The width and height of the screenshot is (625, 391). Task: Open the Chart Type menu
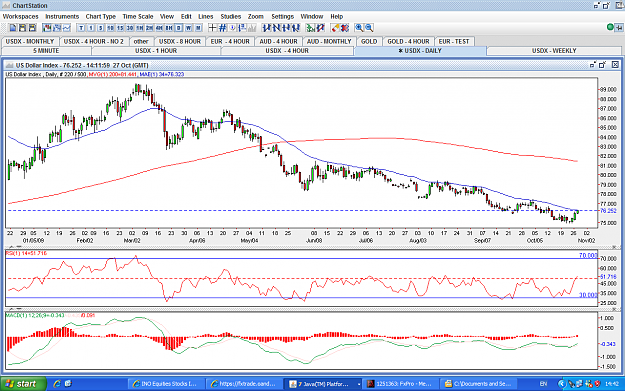pyautogui.click(x=100, y=16)
